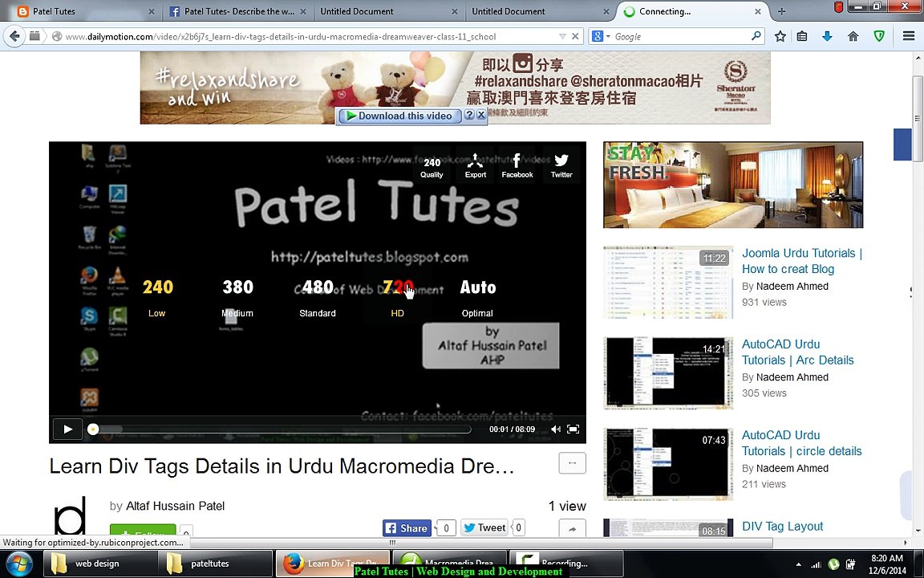This screenshot has width=924, height=578.
Task: Open Joomla Urdu Tutorials video thumbnail
Action: 668,283
